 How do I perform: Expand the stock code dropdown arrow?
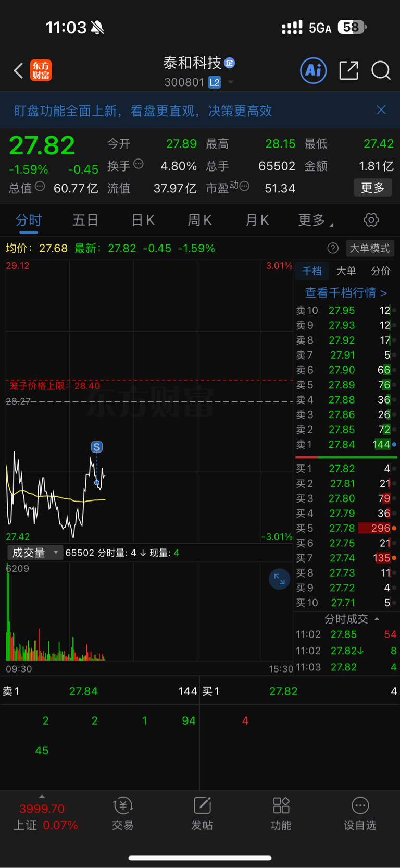231,82
